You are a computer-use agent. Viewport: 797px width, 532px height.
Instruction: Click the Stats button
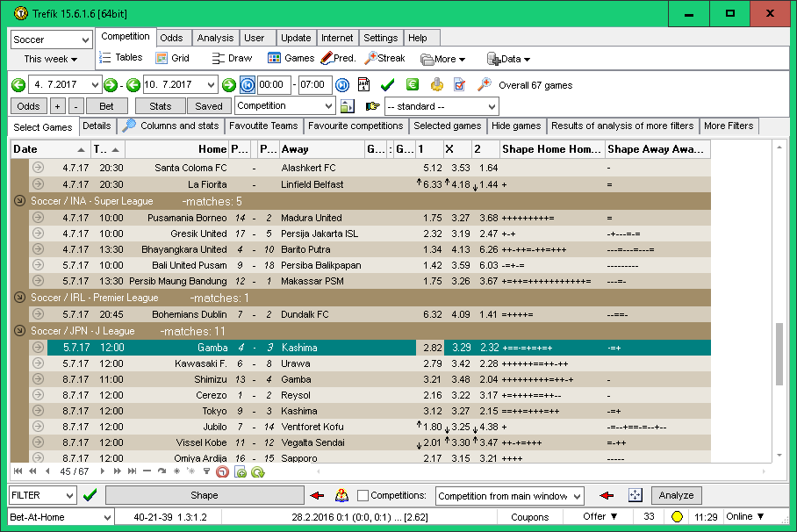(x=161, y=106)
